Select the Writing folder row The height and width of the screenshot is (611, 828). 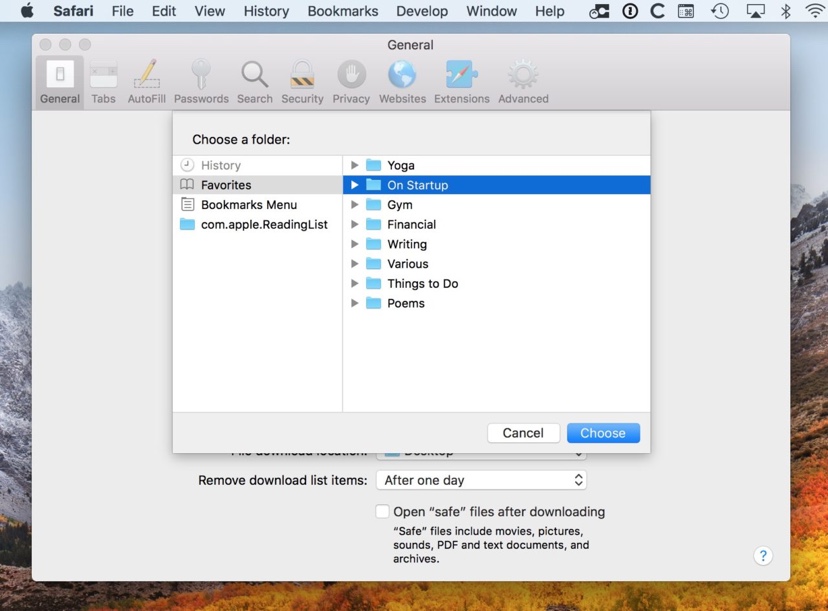(496, 244)
